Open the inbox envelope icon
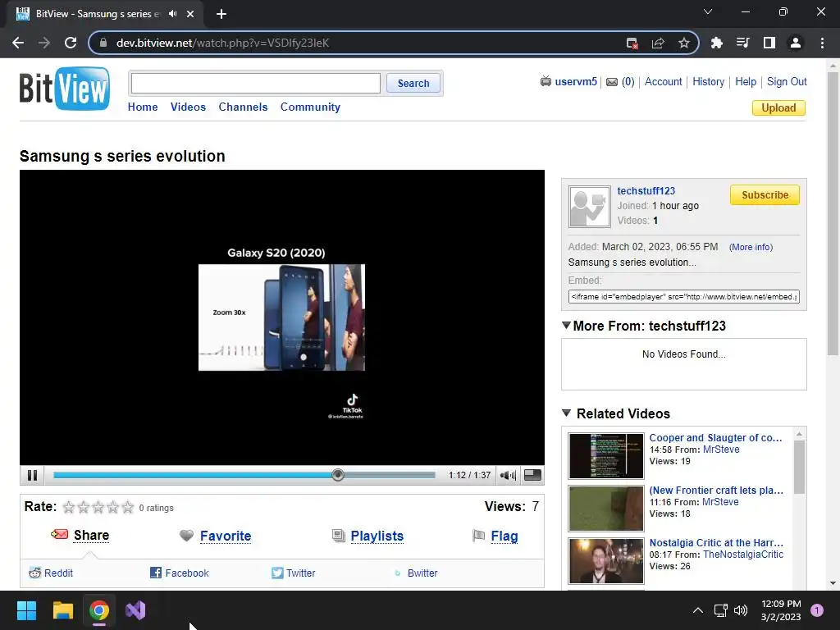The height and width of the screenshot is (630, 840). pos(612,82)
